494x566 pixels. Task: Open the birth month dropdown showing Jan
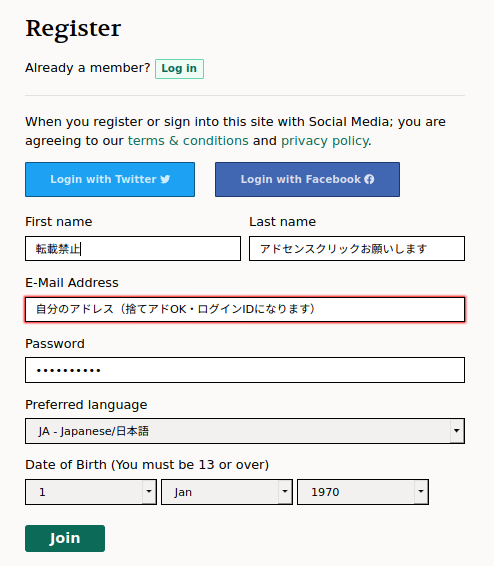[227, 492]
